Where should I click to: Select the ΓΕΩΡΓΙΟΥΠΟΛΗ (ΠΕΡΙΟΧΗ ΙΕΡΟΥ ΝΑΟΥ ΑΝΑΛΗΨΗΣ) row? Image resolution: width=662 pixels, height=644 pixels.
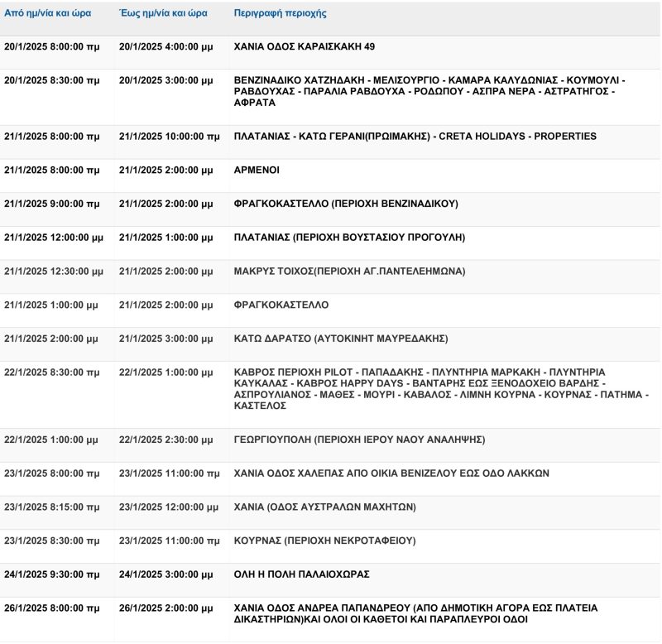click(x=359, y=440)
